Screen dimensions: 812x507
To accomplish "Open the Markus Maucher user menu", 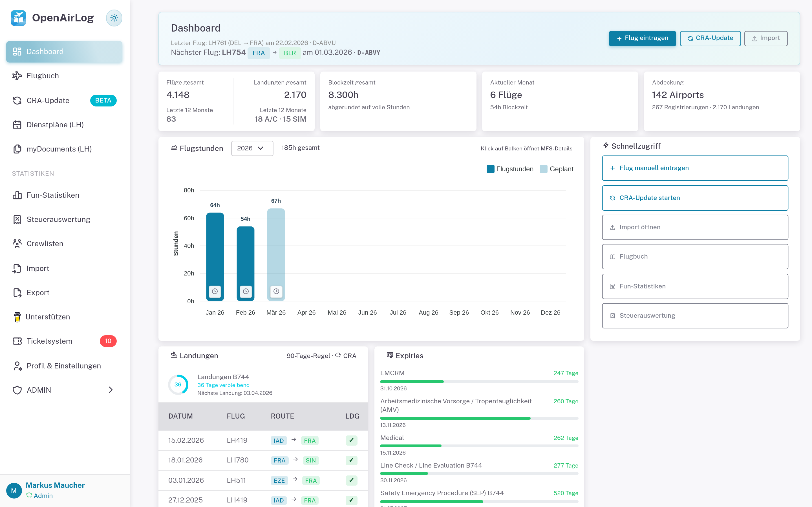I will [x=55, y=485].
